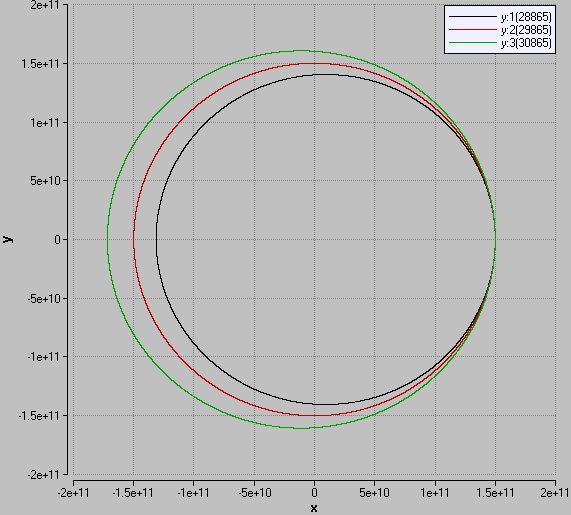Click the 1.5e+11 tick on x axis
571x515 pixels.
point(495,493)
